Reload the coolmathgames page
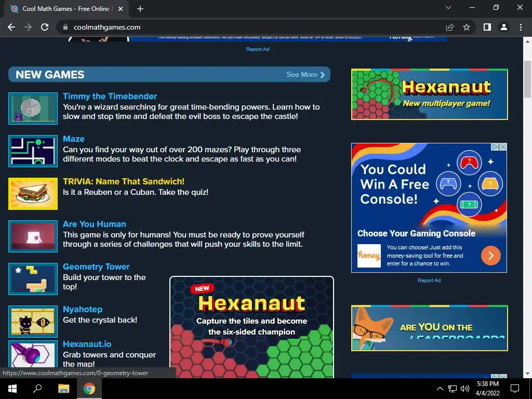The height and width of the screenshot is (399, 532). pos(45,27)
